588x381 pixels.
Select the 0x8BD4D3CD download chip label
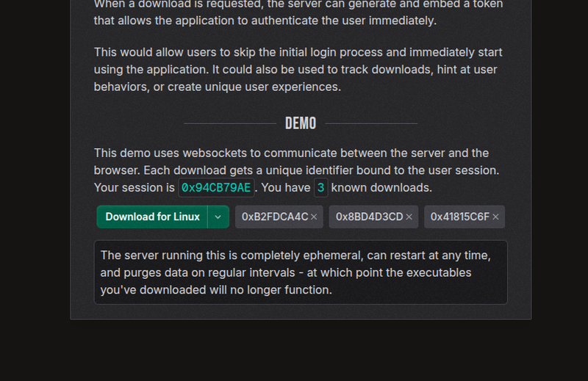370,217
